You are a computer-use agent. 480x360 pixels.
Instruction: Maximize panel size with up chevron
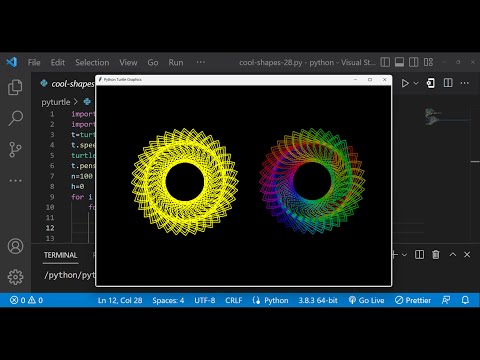[453, 255]
